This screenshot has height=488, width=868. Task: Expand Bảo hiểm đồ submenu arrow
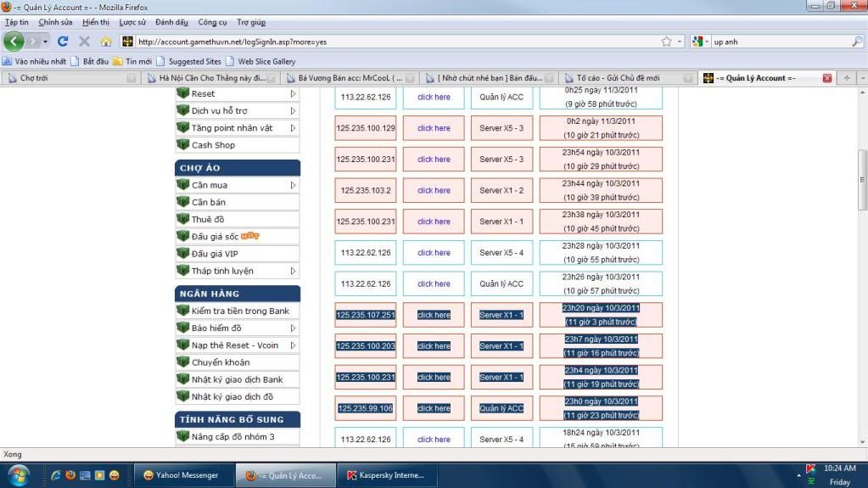(293, 328)
